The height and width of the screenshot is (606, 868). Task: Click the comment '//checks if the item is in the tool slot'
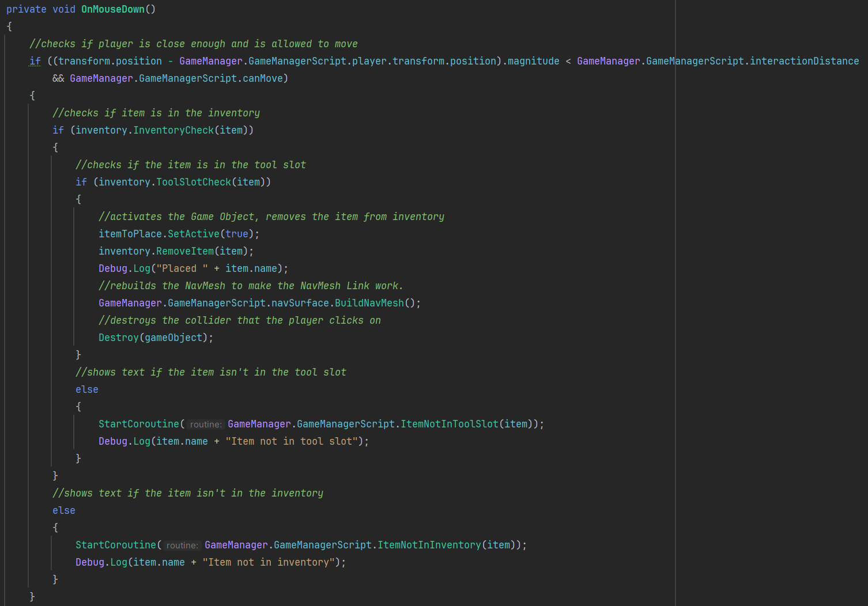tap(191, 165)
